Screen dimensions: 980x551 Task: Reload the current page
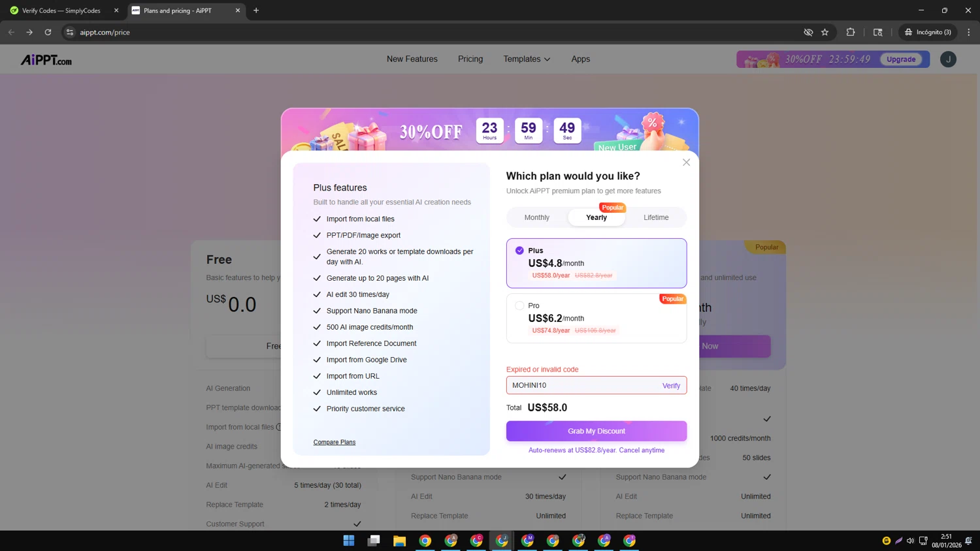click(x=48, y=32)
